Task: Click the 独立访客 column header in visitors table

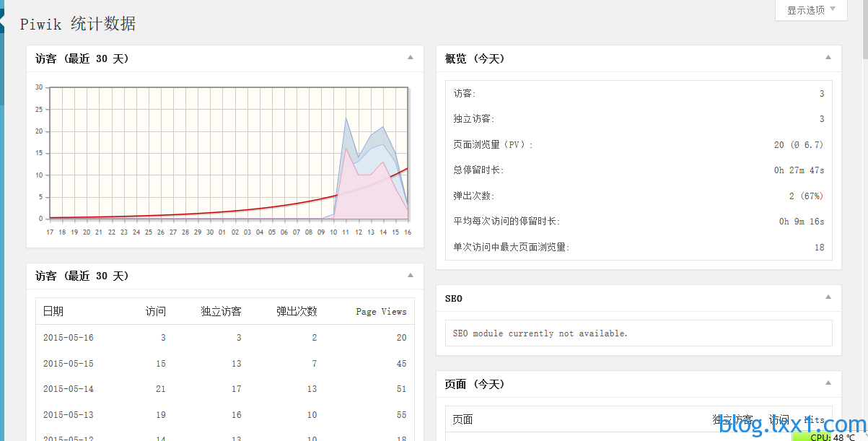Action: point(221,311)
